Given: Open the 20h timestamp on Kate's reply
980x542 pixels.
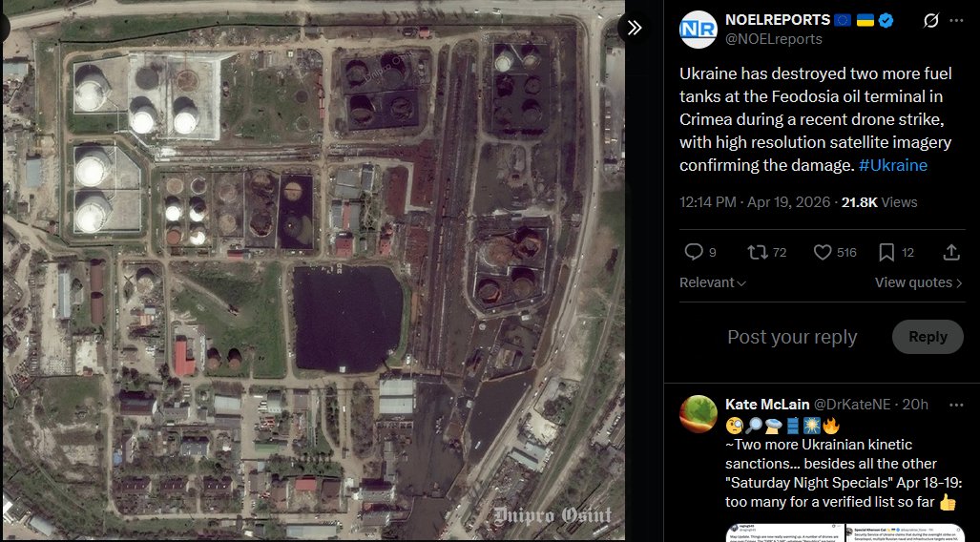Looking at the screenshot, I should pos(916,405).
